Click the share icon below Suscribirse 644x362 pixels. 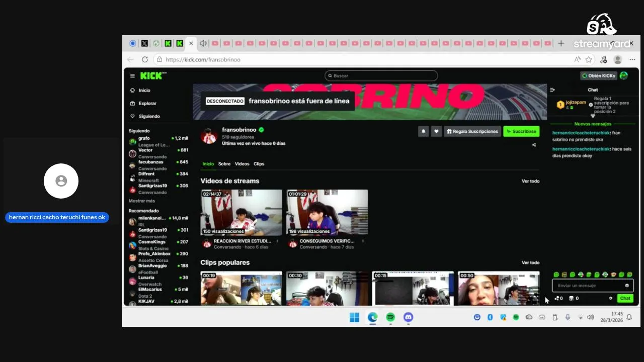coord(534,145)
